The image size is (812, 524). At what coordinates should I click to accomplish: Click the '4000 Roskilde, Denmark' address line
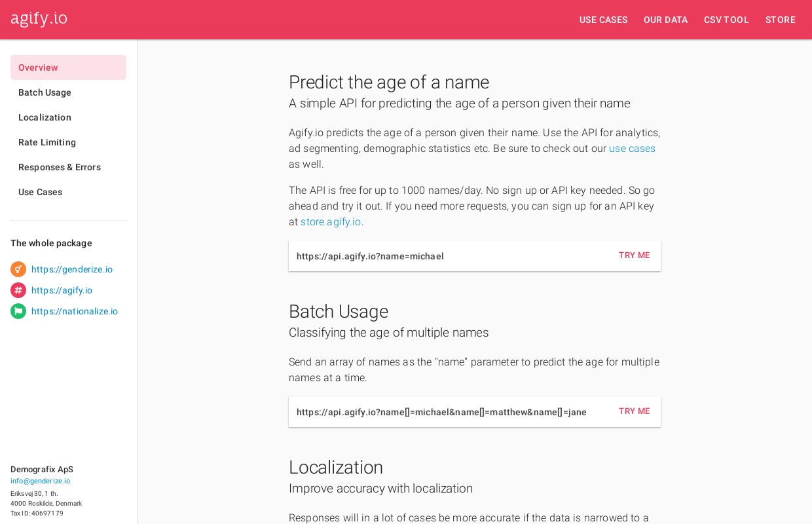pos(46,504)
